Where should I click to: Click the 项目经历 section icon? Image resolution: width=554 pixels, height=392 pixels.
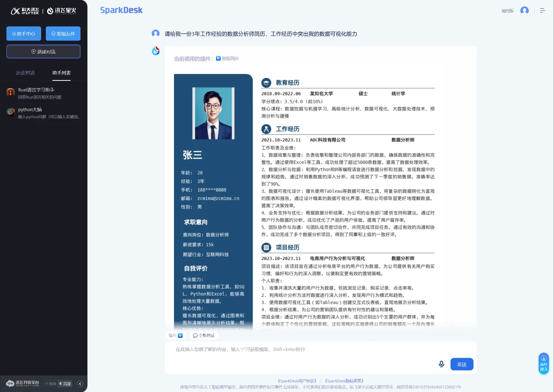(266, 247)
